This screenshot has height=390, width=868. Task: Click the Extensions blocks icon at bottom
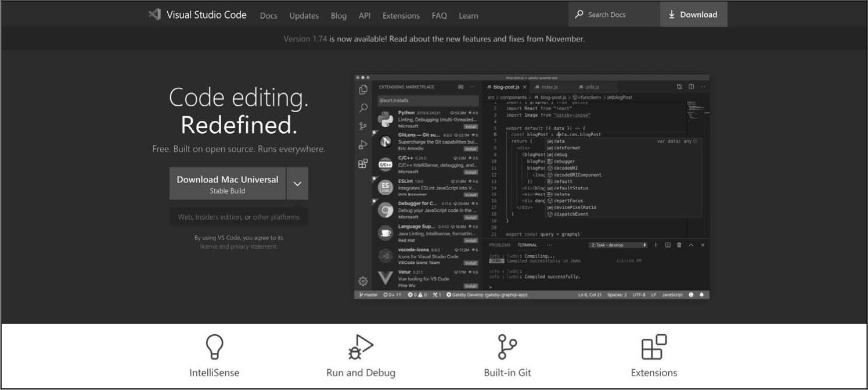(654, 347)
